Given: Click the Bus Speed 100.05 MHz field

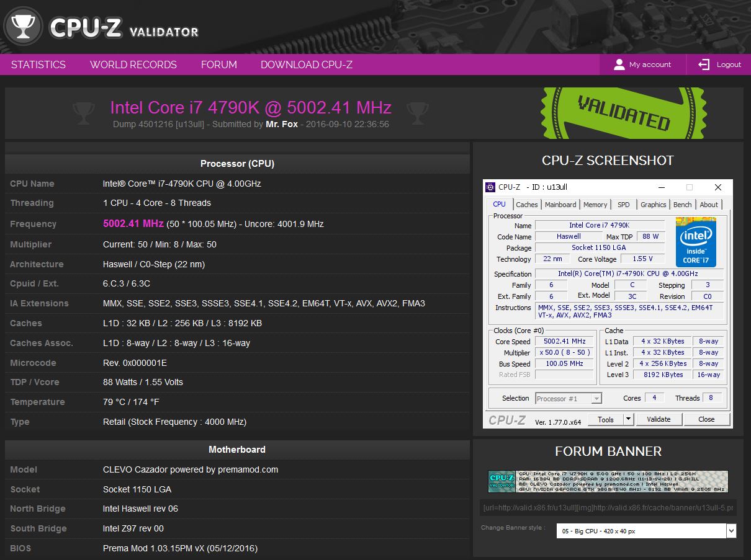Looking at the screenshot, I should [564, 363].
